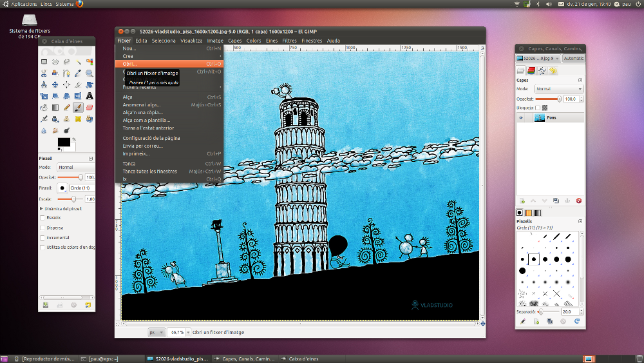Select the Fuzzy Select magic wand tool
The height and width of the screenshot is (363, 644).
(78, 62)
